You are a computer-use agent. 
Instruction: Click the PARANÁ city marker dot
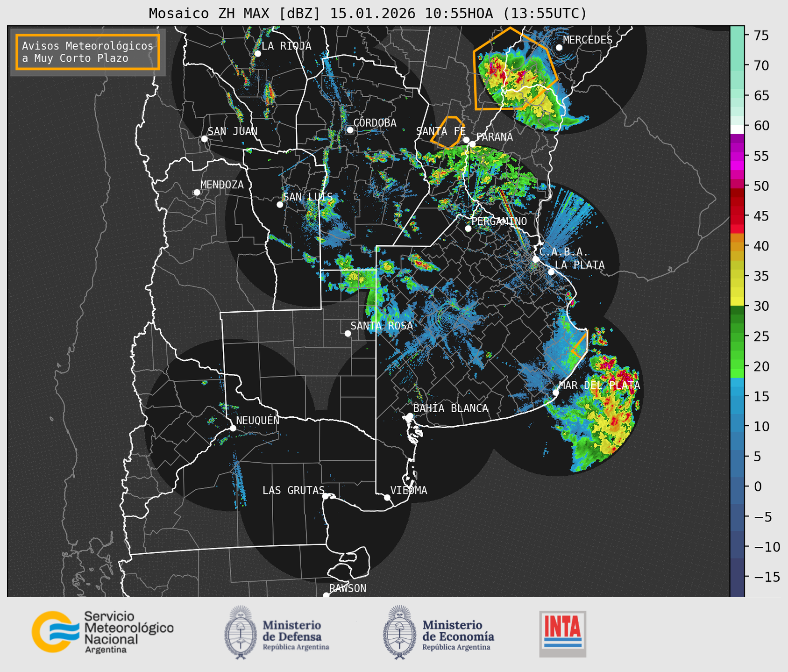pyautogui.click(x=472, y=144)
